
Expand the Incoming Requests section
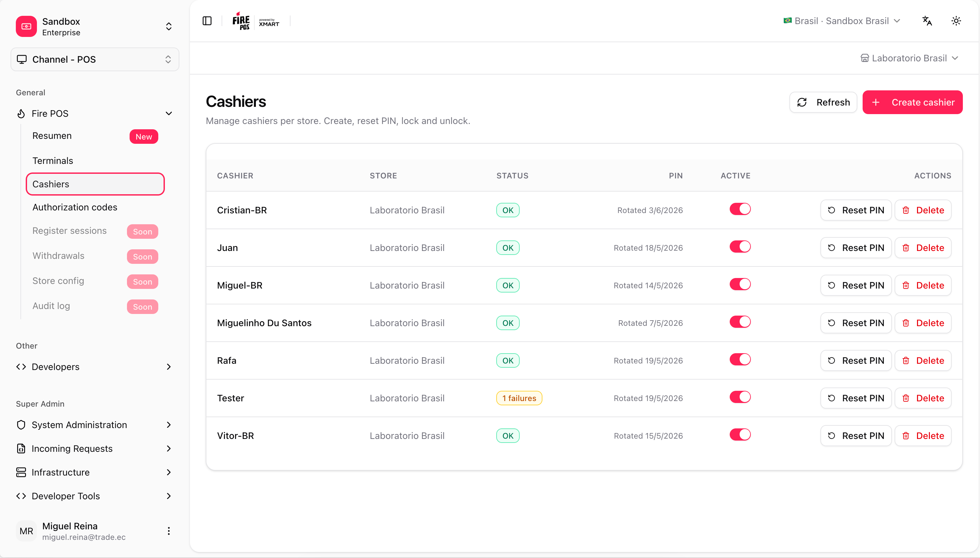(95, 449)
